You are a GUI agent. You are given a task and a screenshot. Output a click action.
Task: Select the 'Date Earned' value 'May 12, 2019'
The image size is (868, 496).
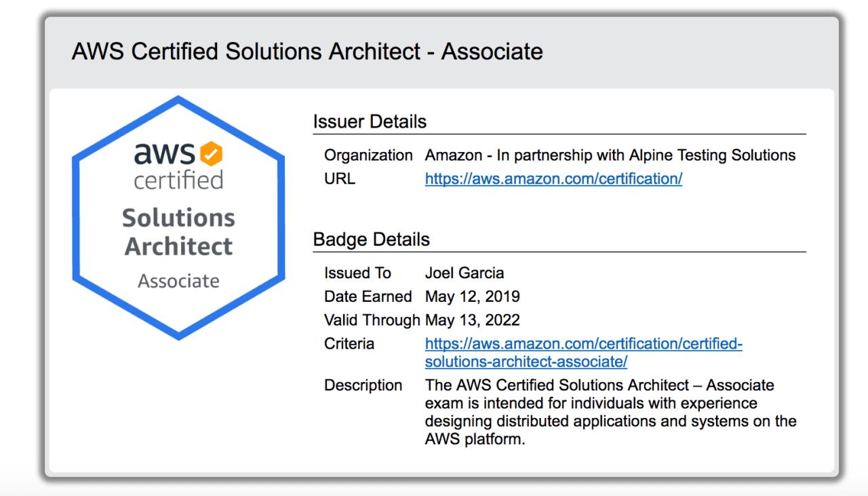[x=472, y=297]
